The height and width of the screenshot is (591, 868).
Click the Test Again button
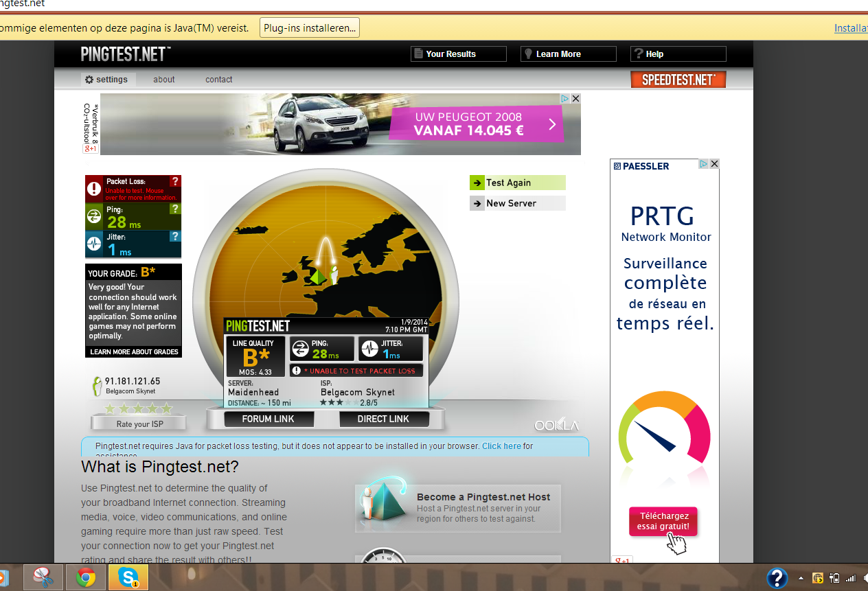(x=517, y=183)
